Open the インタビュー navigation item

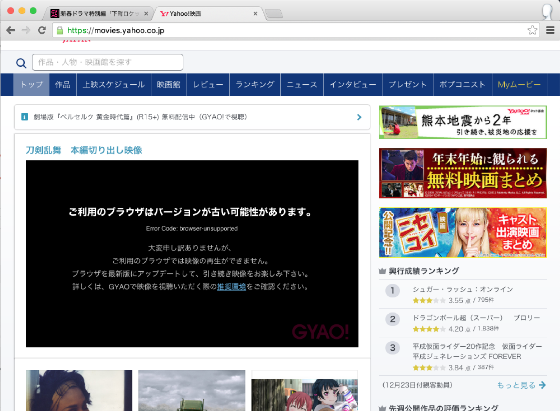pyautogui.click(x=353, y=85)
